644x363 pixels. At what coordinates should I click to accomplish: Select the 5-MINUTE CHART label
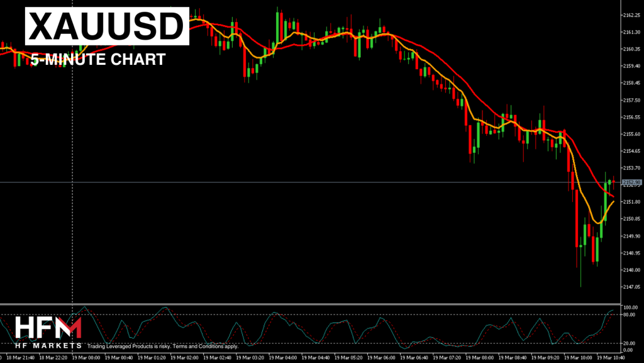point(98,60)
